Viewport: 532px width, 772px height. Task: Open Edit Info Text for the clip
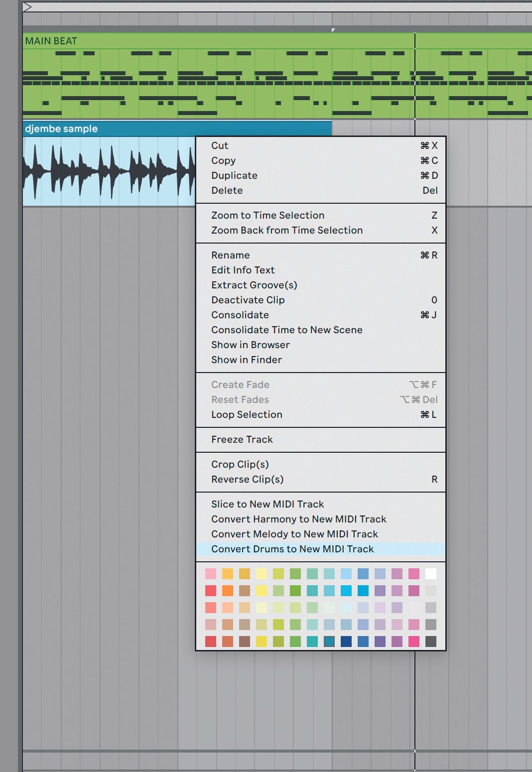click(243, 270)
